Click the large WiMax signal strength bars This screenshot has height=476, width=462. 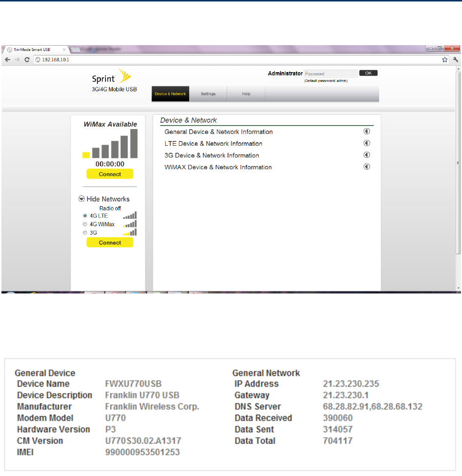110,144
